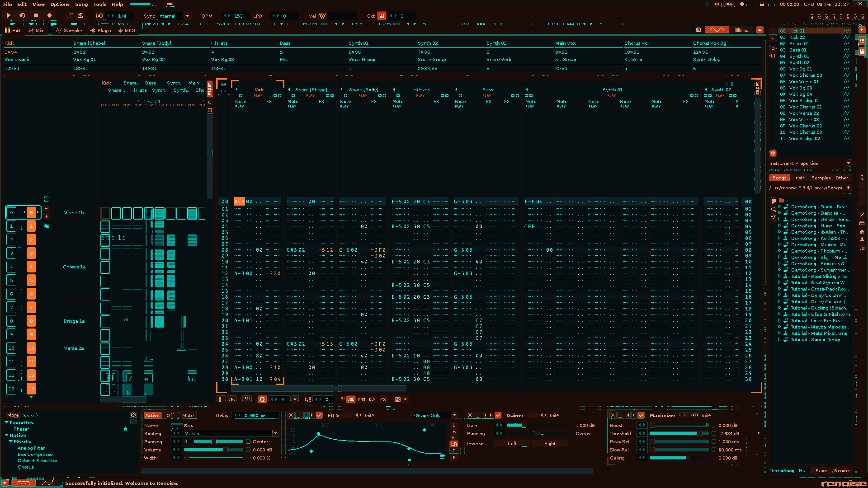This screenshot has width=868, height=488.
Task: Expand Tutorial - Sound Design entry
Action: point(779,340)
